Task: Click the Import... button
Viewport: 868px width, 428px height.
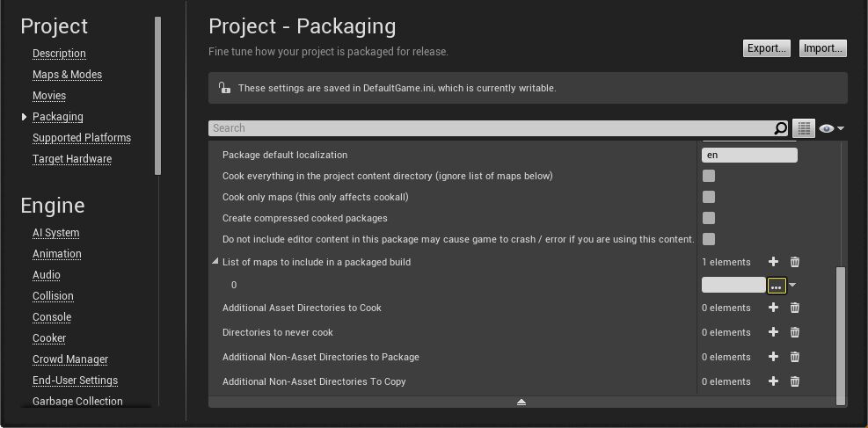Action: (x=822, y=48)
